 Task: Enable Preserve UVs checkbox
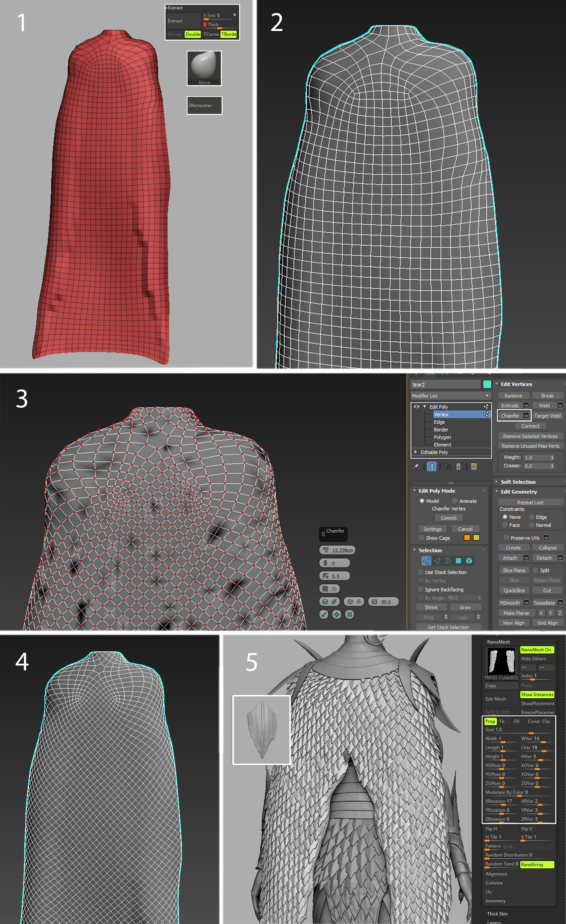tap(506, 538)
